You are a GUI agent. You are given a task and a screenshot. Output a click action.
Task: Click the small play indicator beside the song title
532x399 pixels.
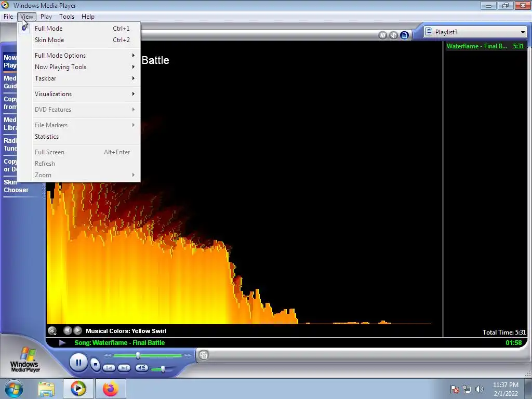click(x=62, y=343)
